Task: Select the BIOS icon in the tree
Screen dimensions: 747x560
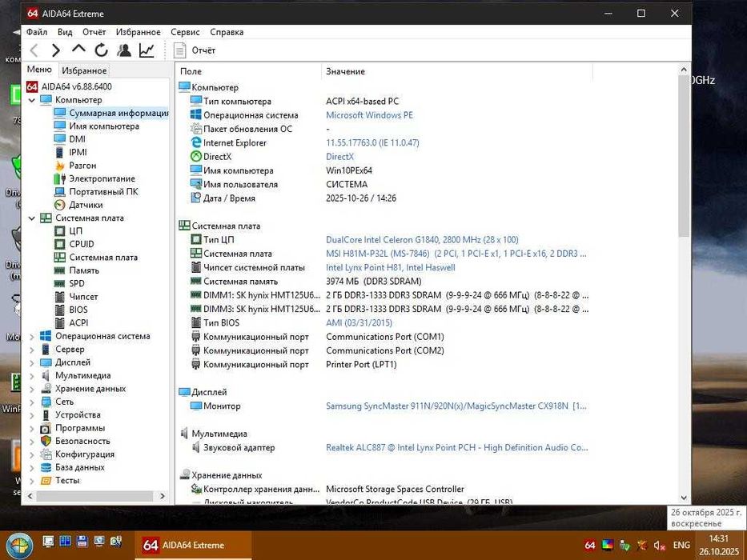Action: [x=59, y=310]
